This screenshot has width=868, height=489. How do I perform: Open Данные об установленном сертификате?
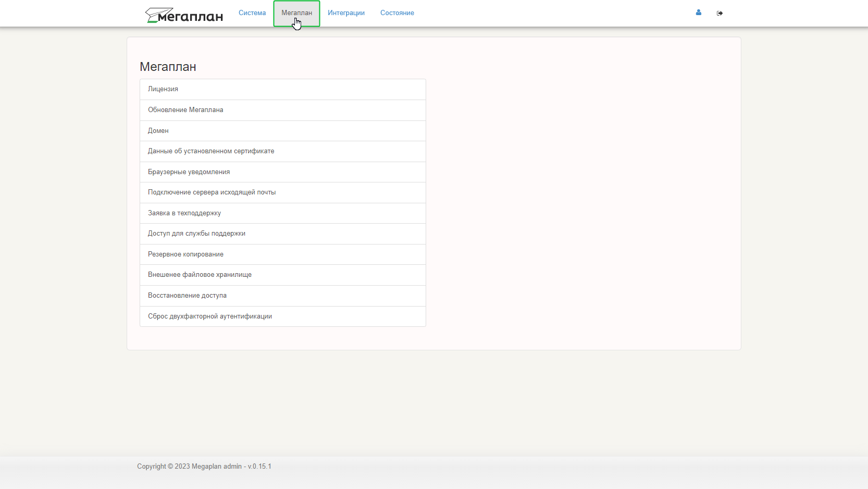tap(283, 151)
